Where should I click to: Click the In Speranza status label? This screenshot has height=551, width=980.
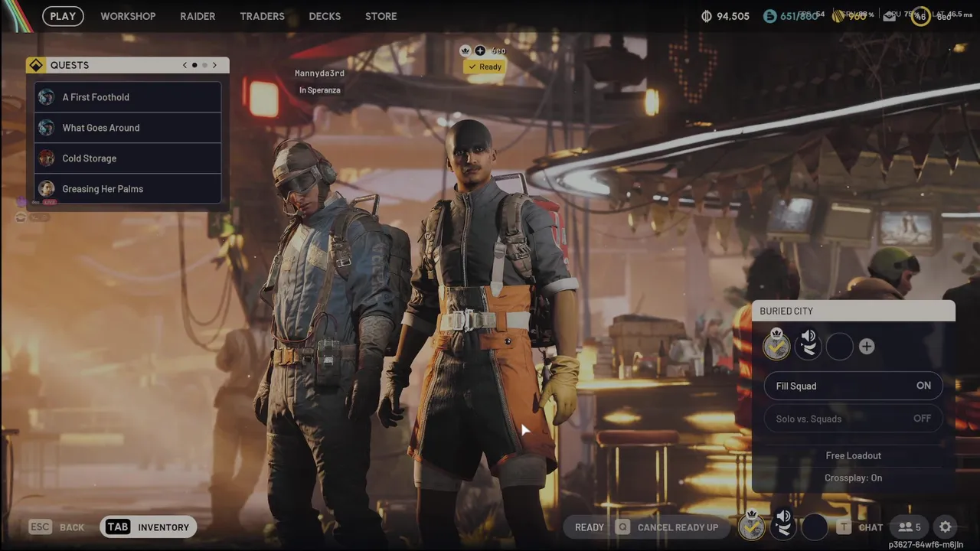[319, 90]
